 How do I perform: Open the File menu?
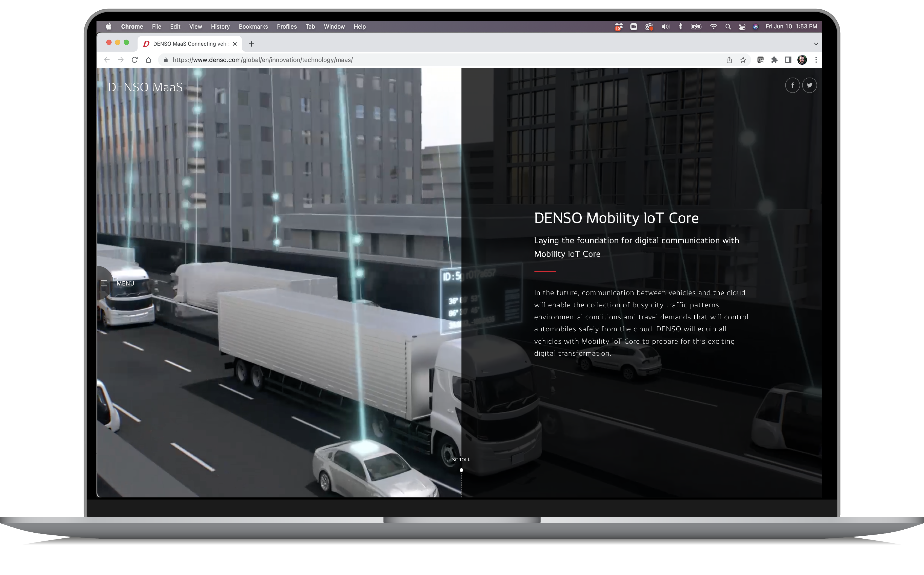pyautogui.click(x=156, y=26)
